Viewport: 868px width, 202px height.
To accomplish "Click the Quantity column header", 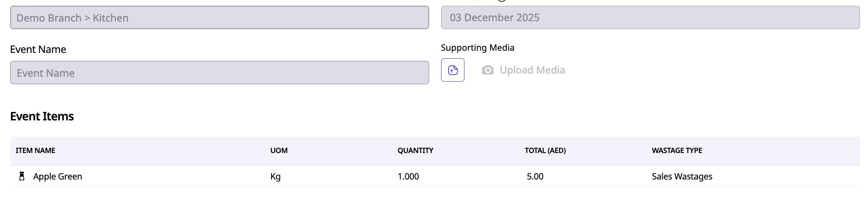I will pos(415,150).
